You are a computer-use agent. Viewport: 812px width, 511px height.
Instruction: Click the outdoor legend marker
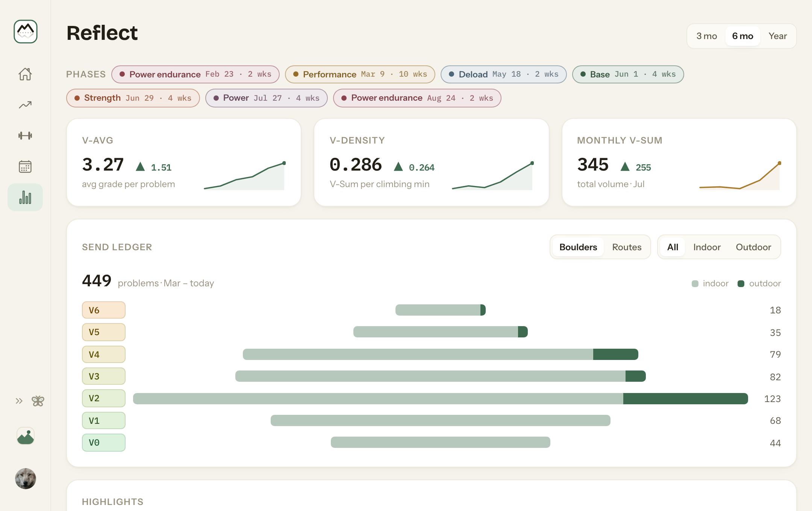[741, 284]
